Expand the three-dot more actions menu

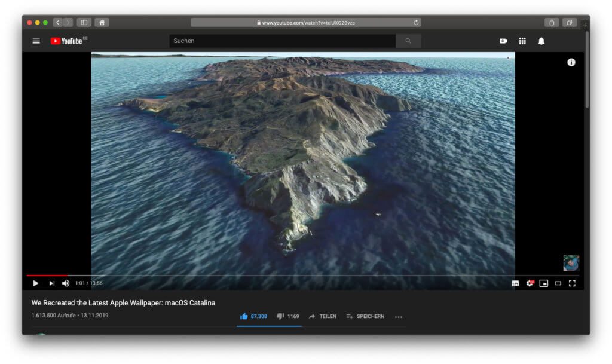coord(399,317)
